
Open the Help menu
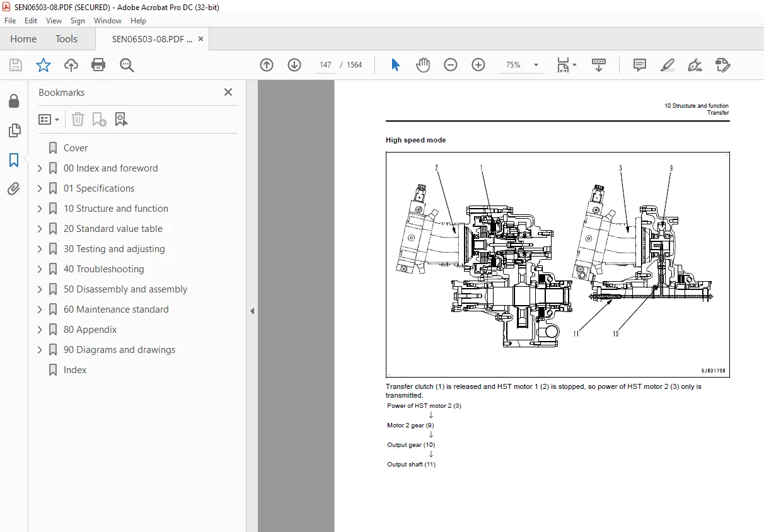[138, 21]
